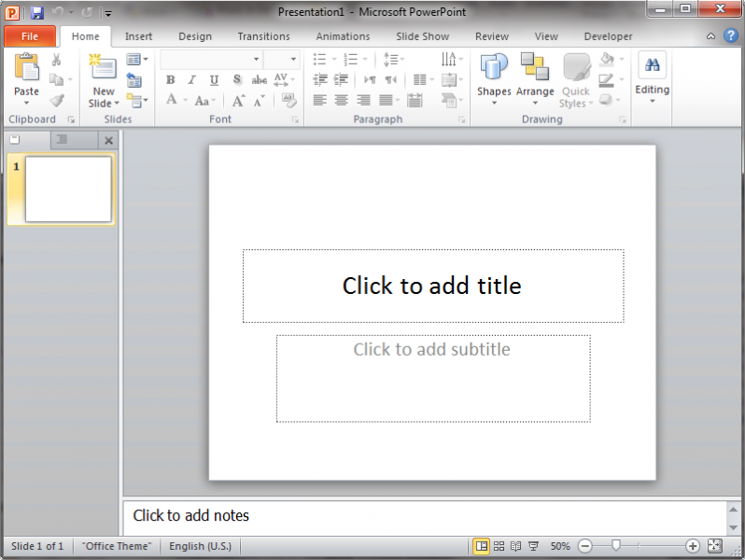Click Fit slide to current window icon
This screenshot has height=560, width=745.
715,546
